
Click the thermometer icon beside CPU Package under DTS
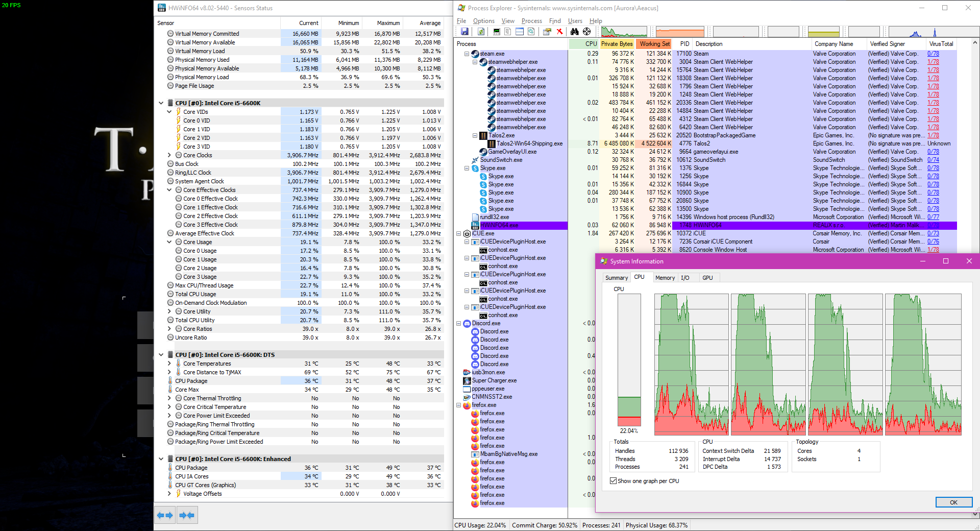170,381
